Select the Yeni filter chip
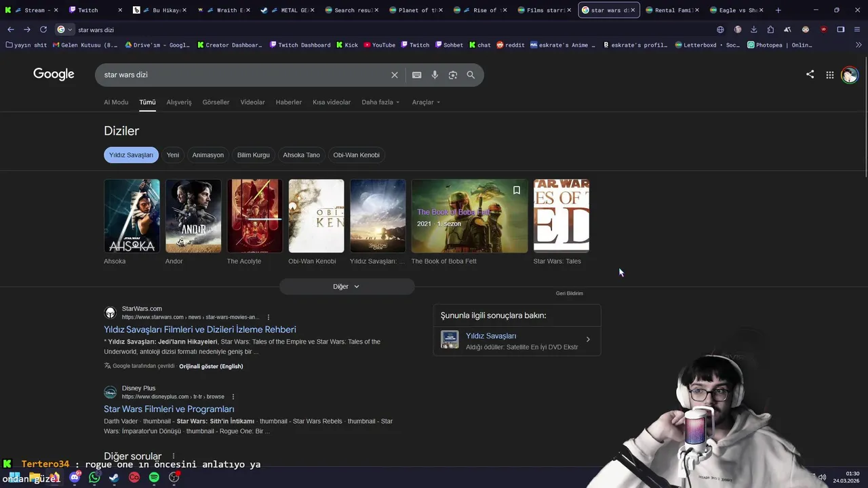Screen dimensions: 868x488 pyautogui.click(x=173, y=155)
